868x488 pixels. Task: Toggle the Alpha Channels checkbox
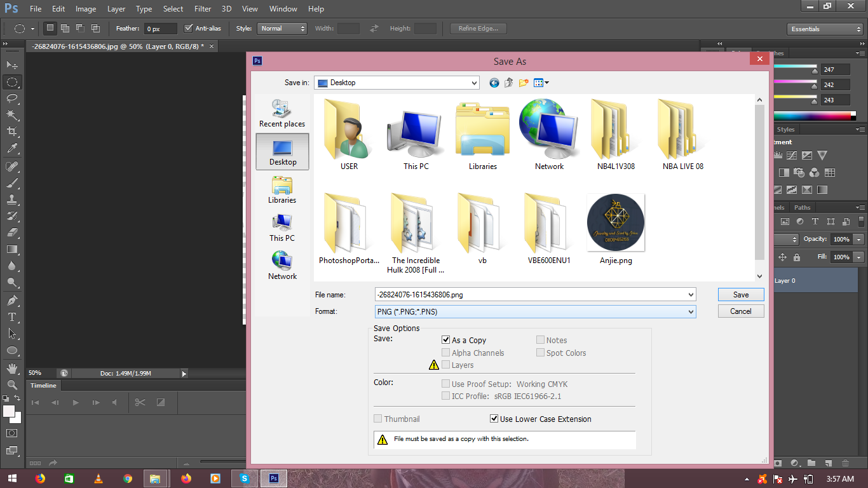(446, 353)
